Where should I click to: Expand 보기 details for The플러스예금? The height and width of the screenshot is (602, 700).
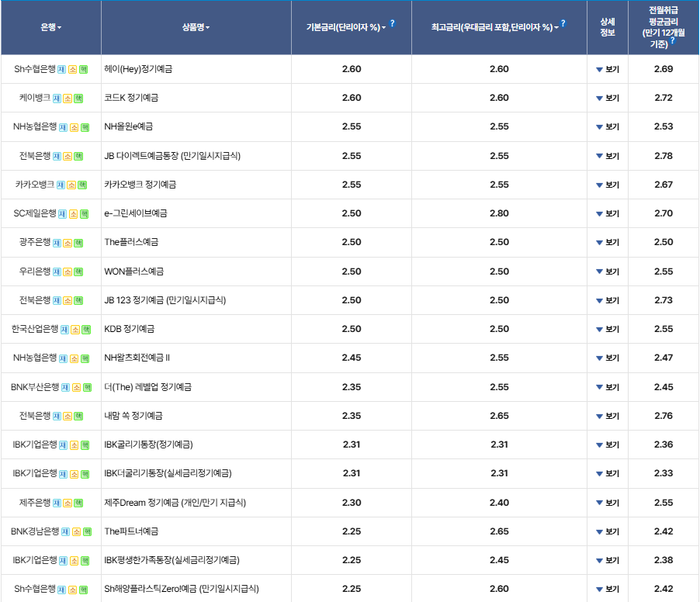click(x=608, y=242)
